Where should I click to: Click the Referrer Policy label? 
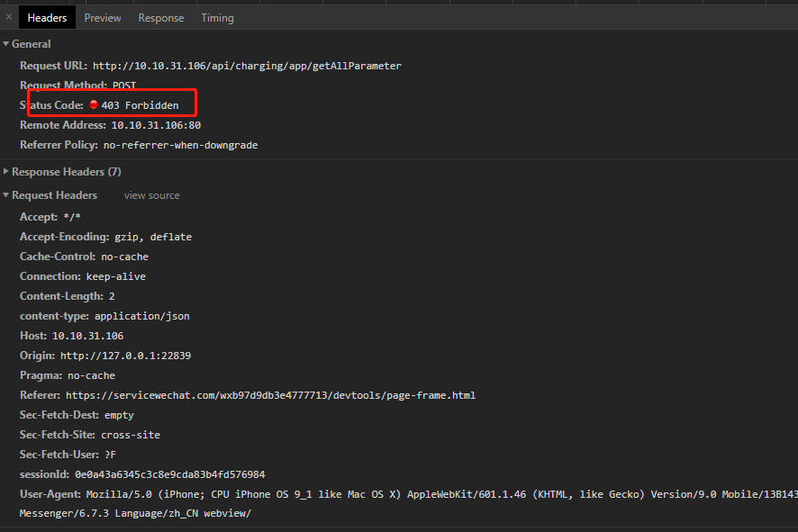(x=59, y=145)
